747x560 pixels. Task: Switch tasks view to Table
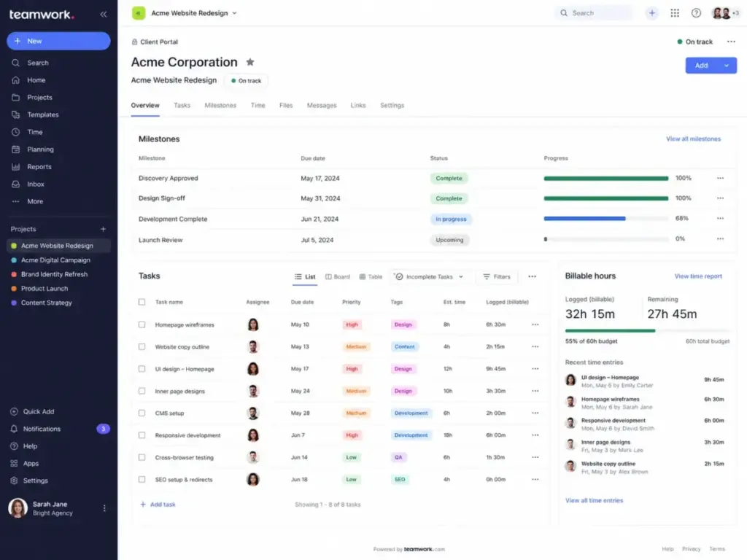pyautogui.click(x=371, y=276)
